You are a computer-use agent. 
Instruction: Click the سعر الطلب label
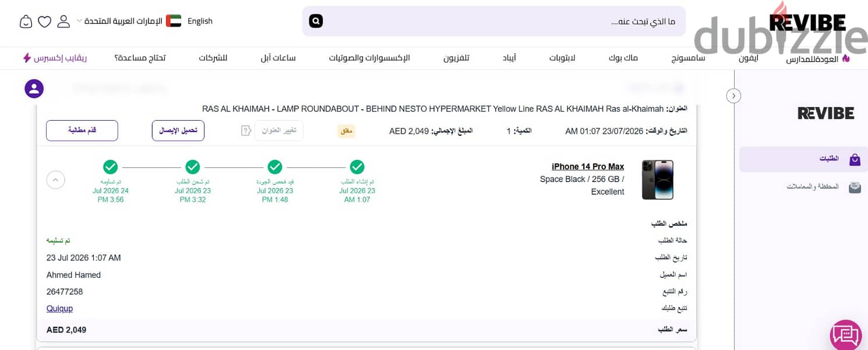[x=673, y=330]
